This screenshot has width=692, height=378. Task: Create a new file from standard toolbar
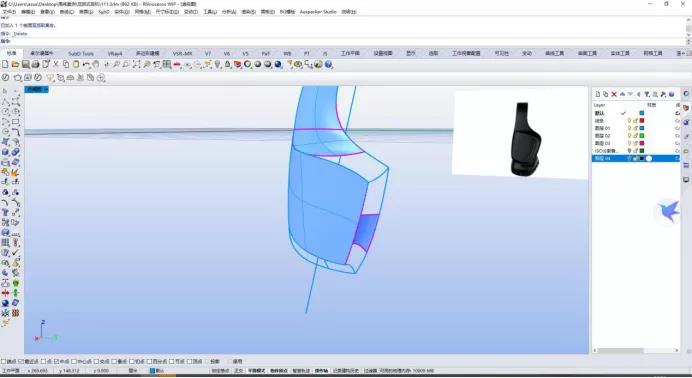pyautogui.click(x=5, y=64)
